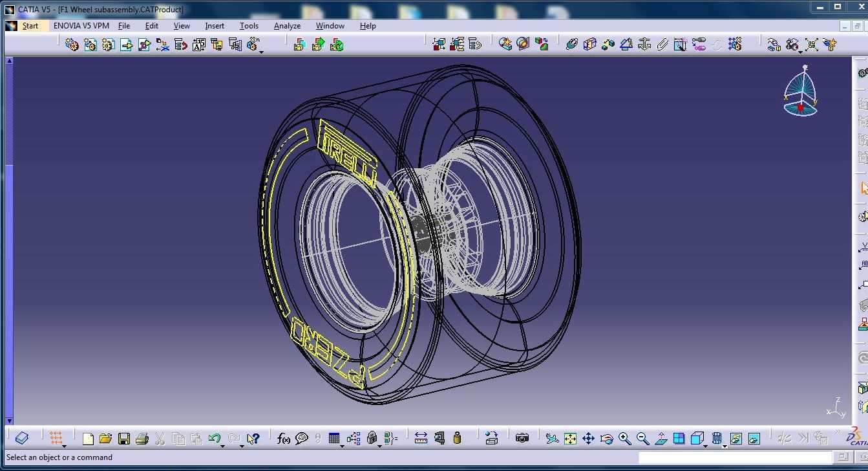Click Fit All In

pos(570,438)
